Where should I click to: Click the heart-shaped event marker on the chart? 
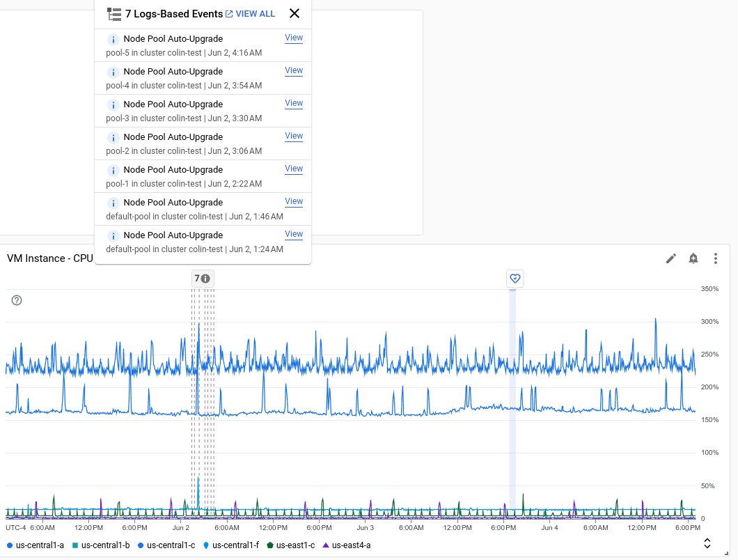(515, 278)
